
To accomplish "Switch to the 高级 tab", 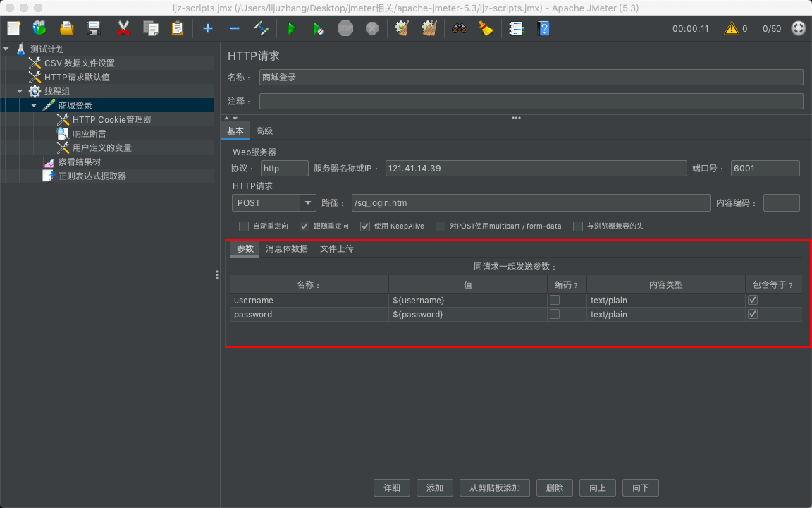I will click(x=264, y=131).
